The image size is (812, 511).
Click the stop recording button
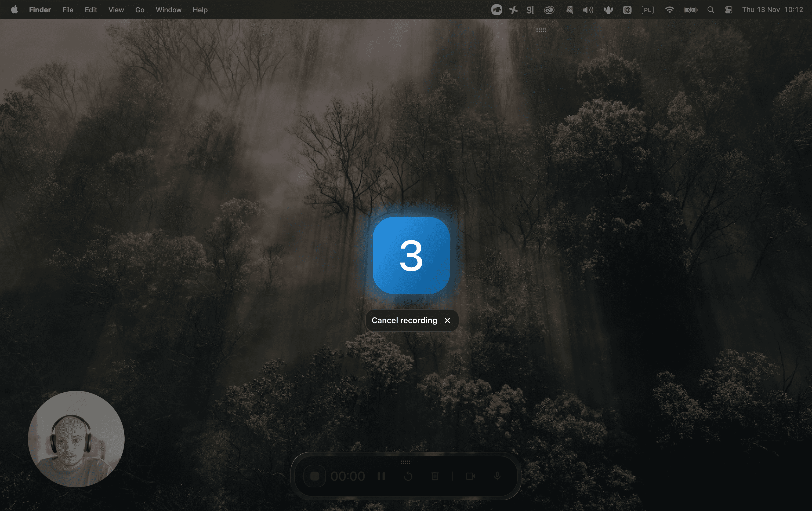(x=314, y=476)
